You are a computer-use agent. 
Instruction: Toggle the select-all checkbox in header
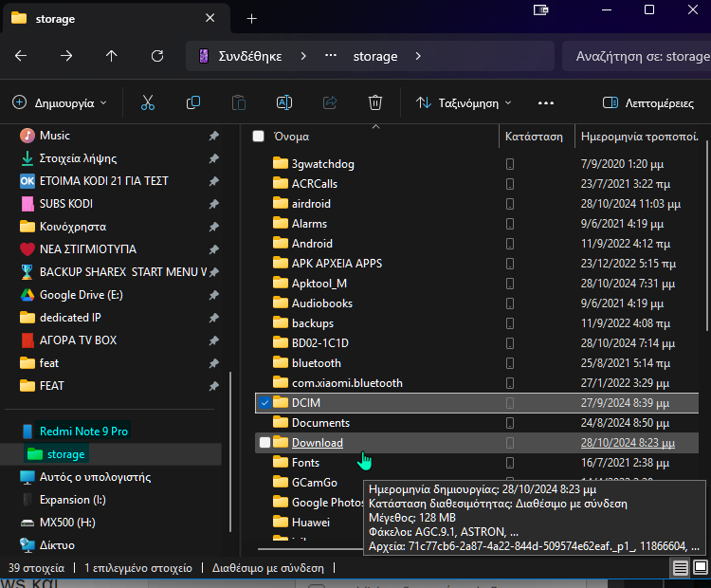point(259,137)
